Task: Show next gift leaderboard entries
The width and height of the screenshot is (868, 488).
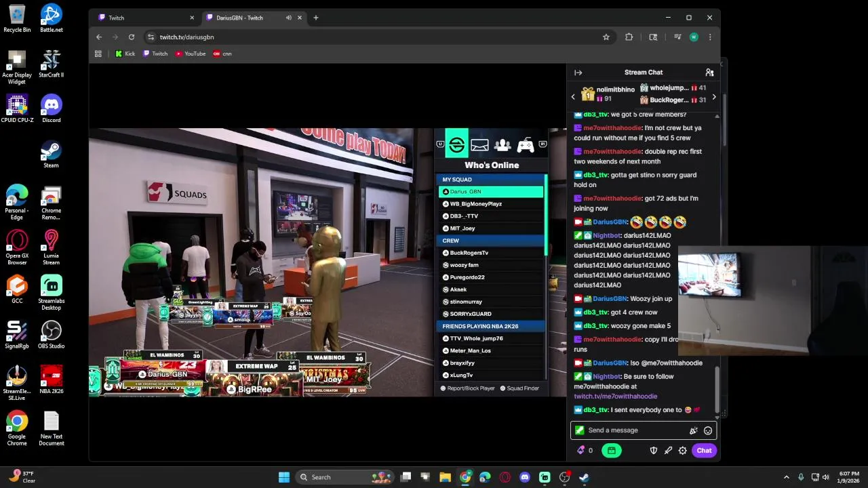Action: (713, 97)
